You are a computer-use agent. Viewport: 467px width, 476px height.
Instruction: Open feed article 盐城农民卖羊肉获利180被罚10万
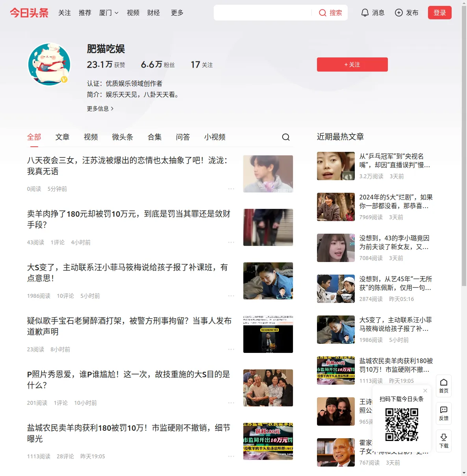coord(128,433)
